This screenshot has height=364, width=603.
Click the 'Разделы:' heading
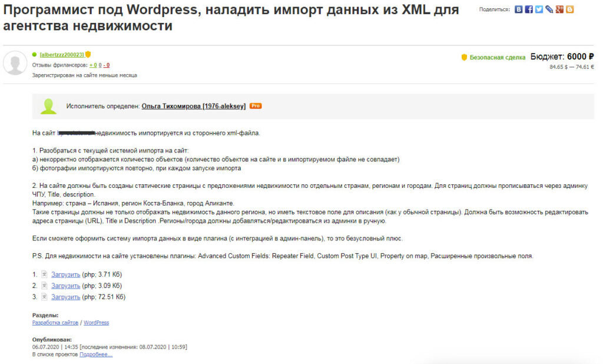click(45, 315)
